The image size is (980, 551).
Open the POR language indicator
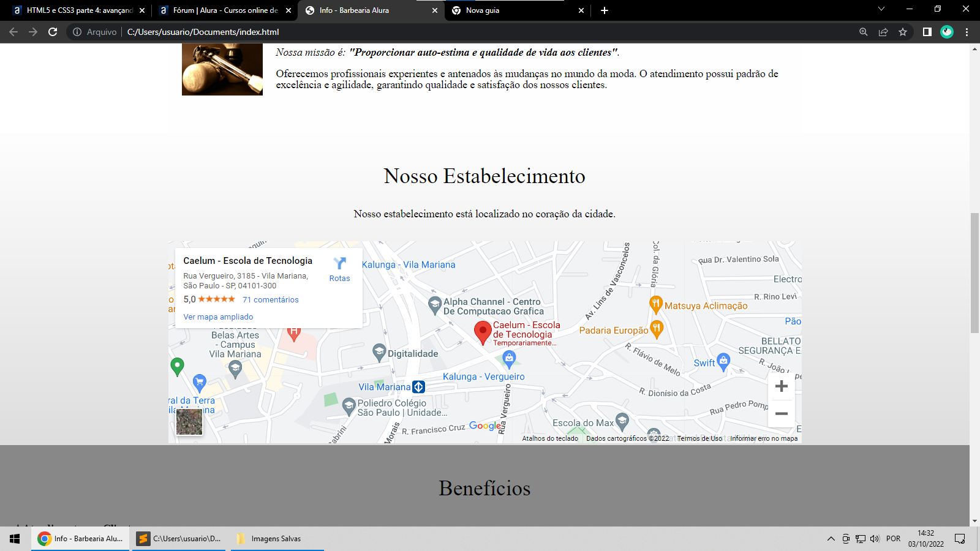pyautogui.click(x=894, y=539)
